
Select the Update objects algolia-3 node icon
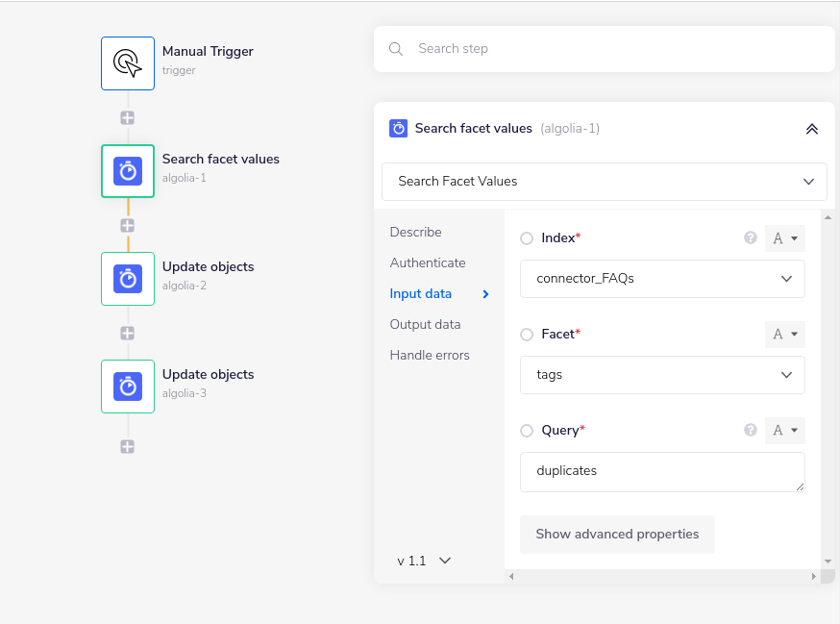(x=128, y=387)
